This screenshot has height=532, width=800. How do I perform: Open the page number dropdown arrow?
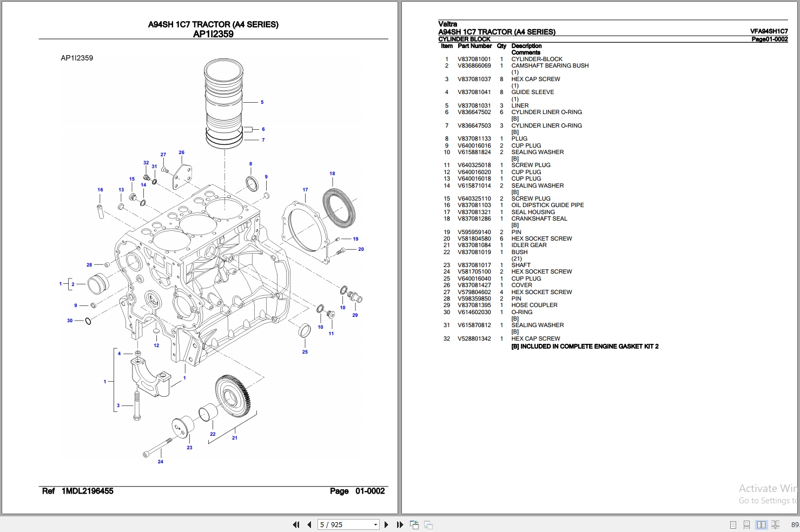coord(375,524)
